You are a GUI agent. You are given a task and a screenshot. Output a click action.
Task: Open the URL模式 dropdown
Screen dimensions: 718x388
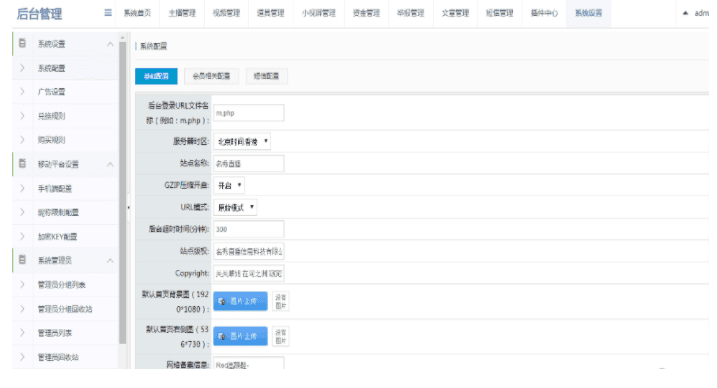(235, 208)
